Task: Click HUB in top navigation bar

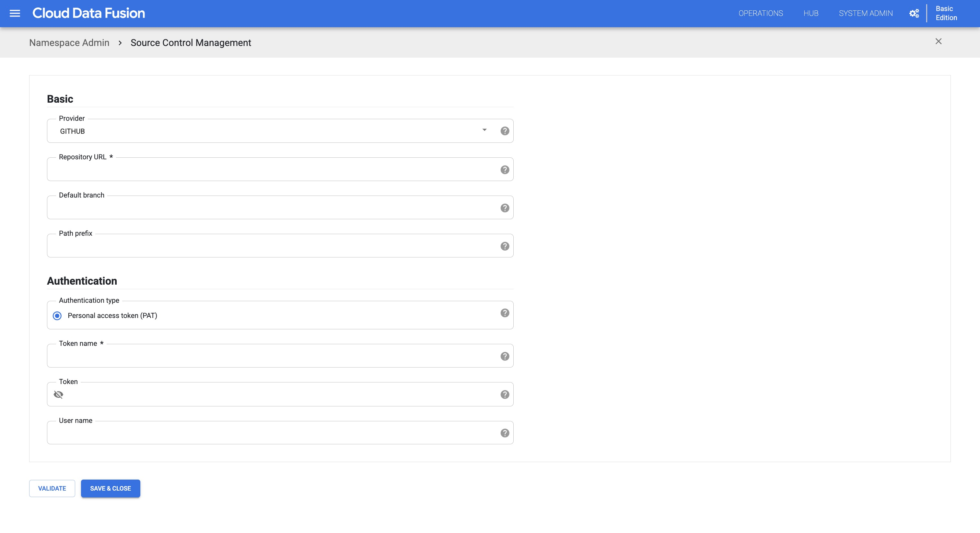Action: click(x=811, y=13)
